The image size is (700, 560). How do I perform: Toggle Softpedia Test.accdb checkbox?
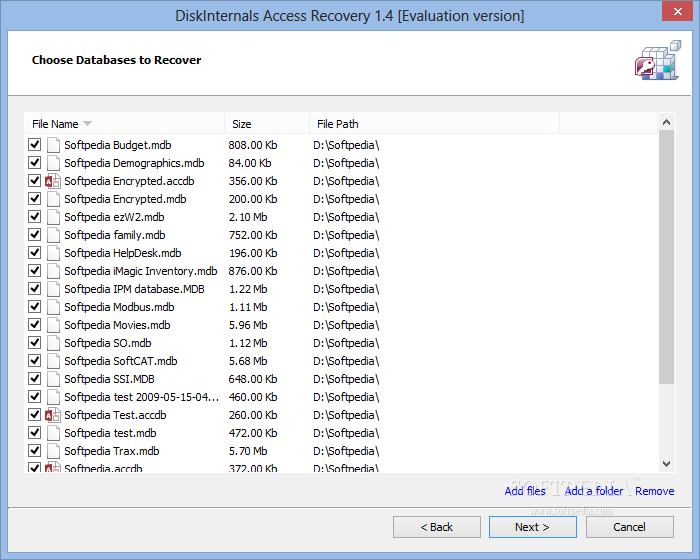point(34,414)
